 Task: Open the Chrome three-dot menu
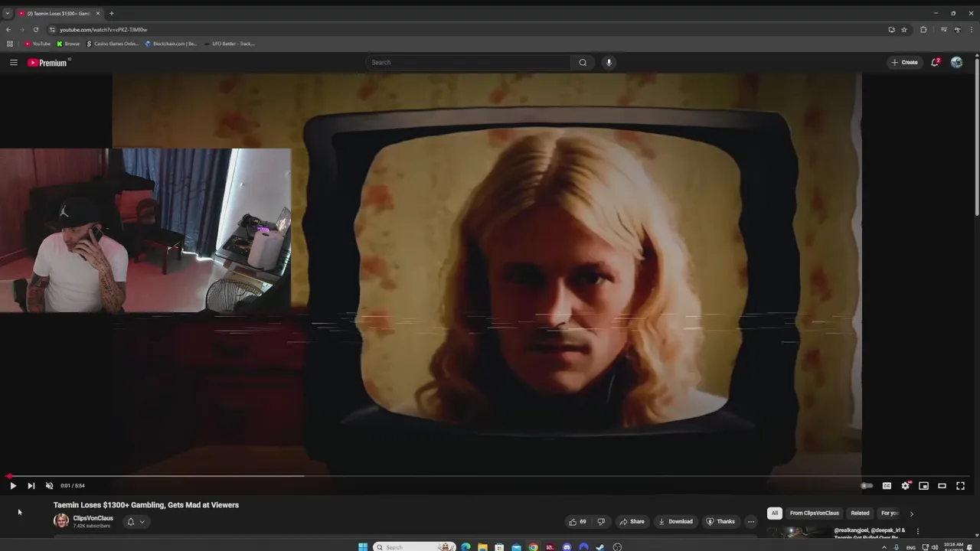(971, 29)
